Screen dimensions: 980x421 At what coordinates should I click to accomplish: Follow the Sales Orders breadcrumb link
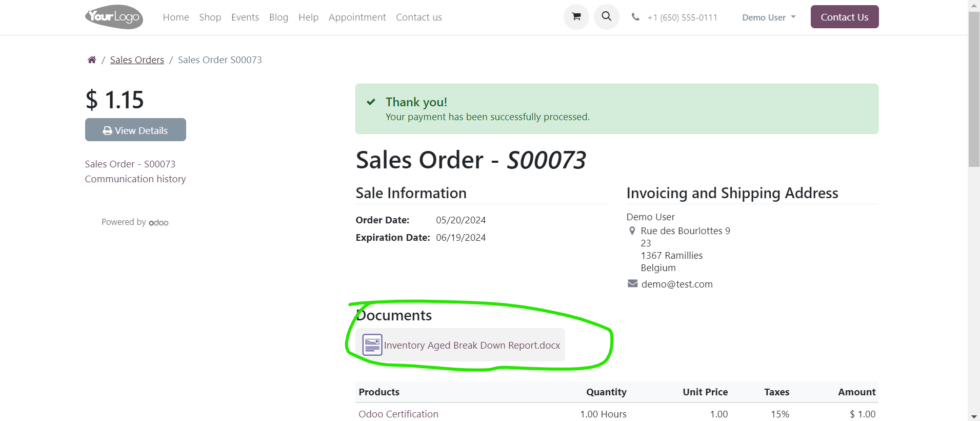[137, 60]
